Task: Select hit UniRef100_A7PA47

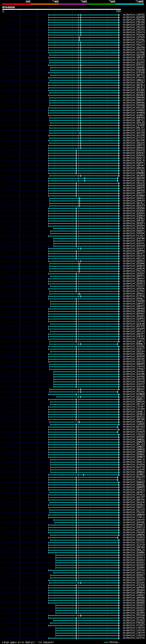Action: coord(134,369)
